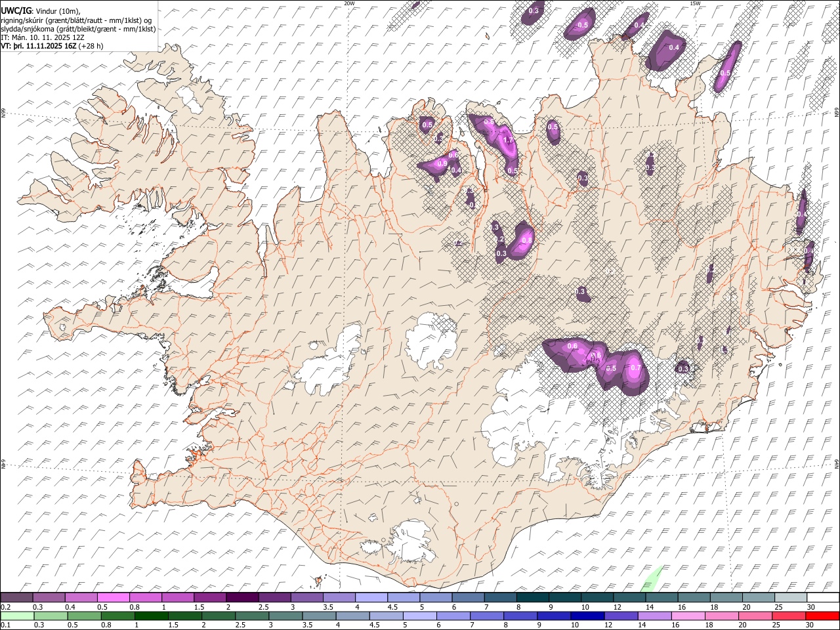Click the "(+28 h)" forecast offset
This screenshot has height=630, width=840.
pyautogui.click(x=91, y=46)
